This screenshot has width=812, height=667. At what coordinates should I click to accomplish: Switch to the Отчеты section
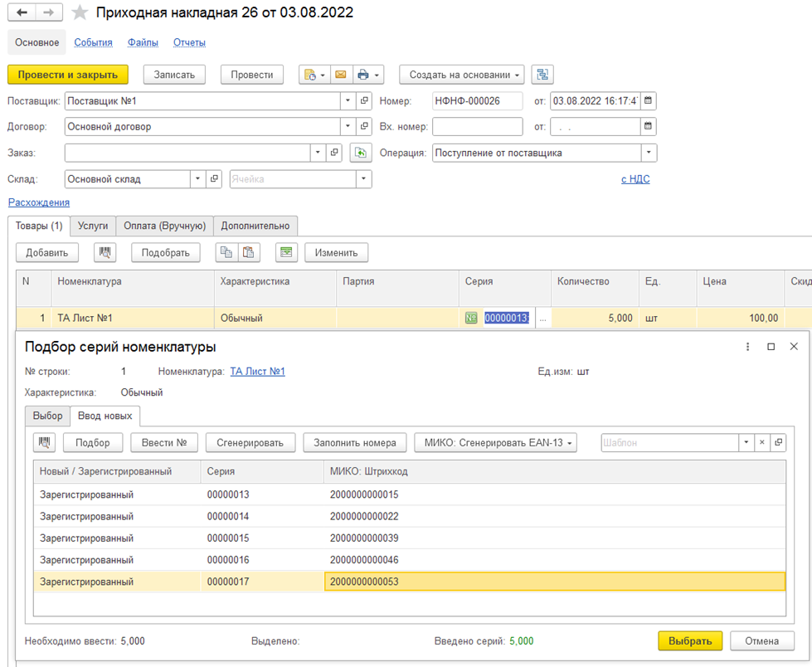click(x=190, y=42)
